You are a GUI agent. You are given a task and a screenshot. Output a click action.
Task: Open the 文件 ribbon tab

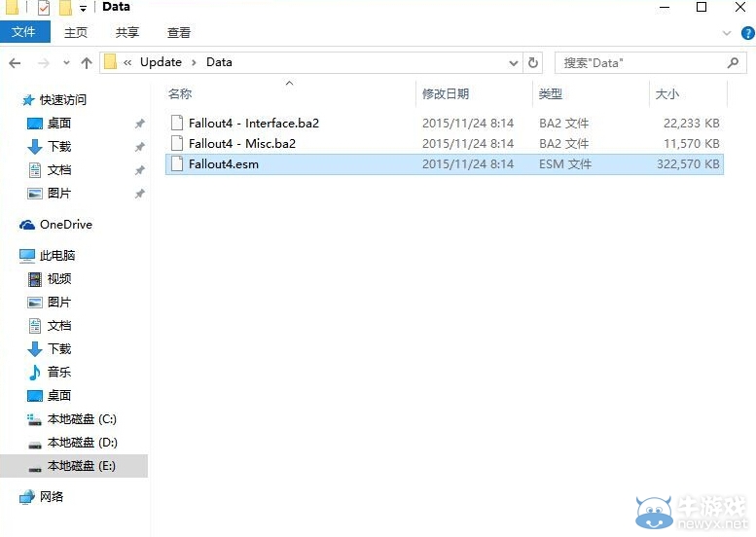pyautogui.click(x=24, y=32)
